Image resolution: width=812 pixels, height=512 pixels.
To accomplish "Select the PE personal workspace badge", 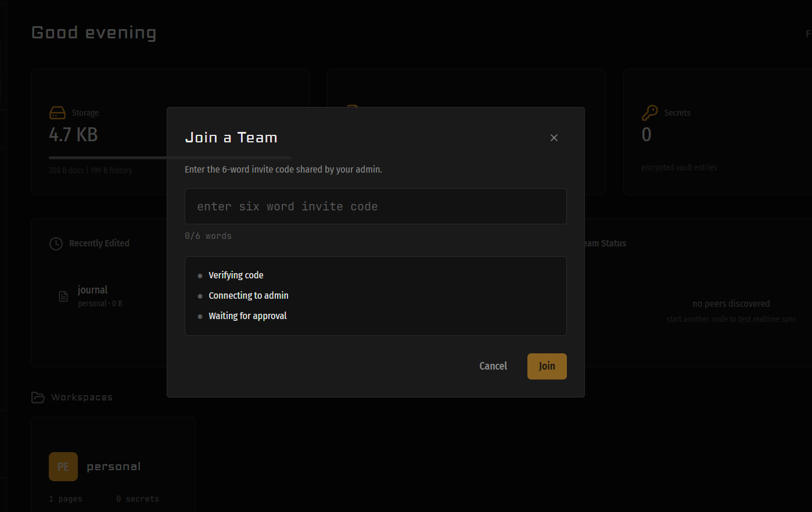I will [63, 466].
